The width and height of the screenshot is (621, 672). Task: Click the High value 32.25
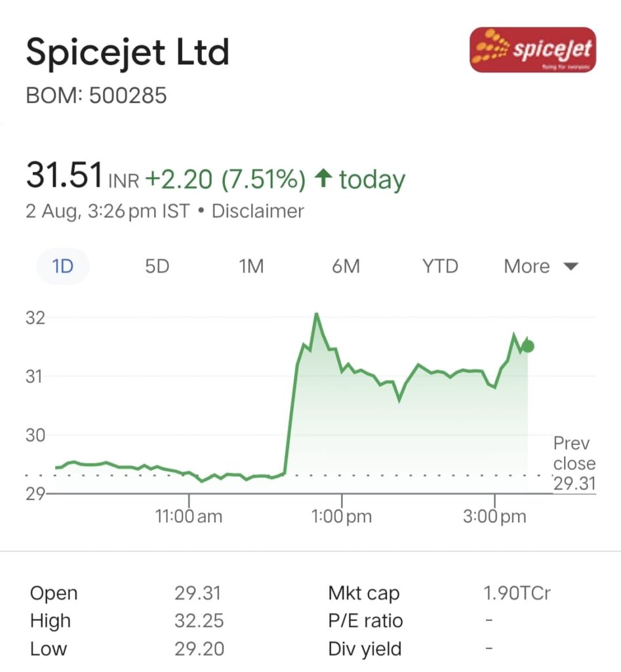click(x=199, y=621)
